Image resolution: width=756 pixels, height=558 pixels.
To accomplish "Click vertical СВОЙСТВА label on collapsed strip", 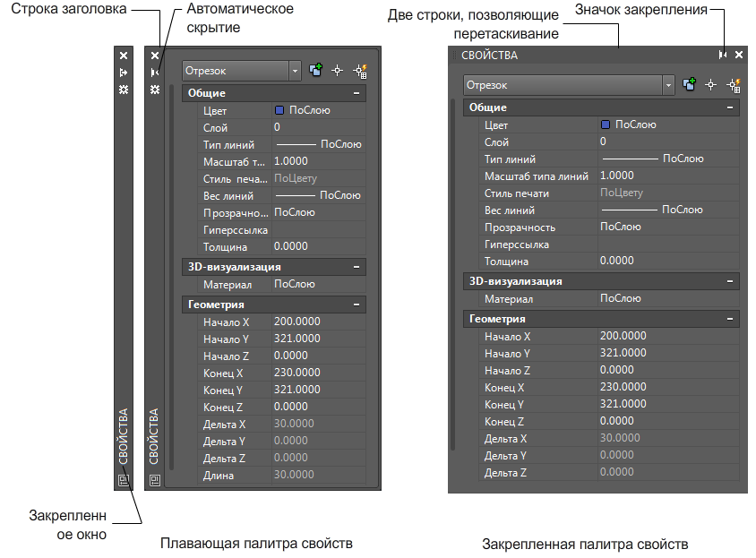I will (x=124, y=436).
